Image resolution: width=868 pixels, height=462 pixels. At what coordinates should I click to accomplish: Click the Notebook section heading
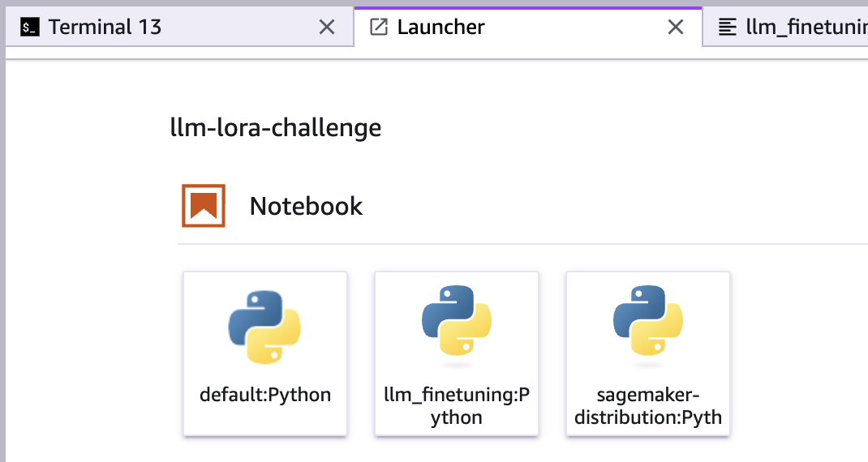click(x=306, y=207)
